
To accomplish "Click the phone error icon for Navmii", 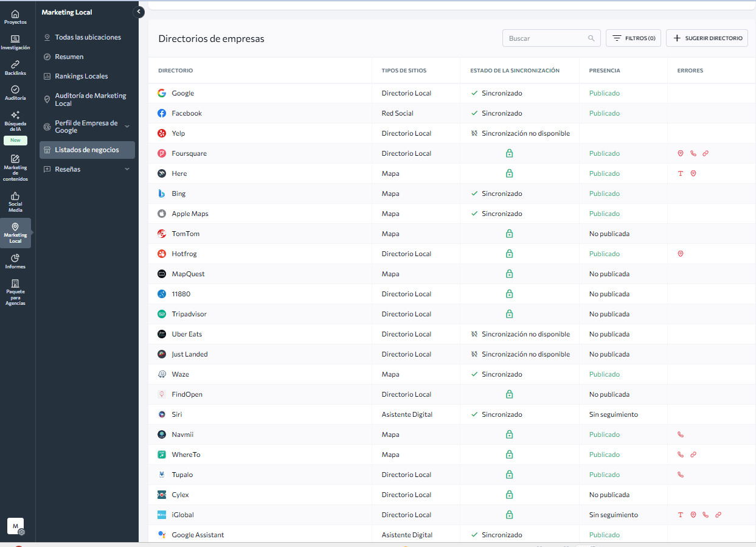I will coord(681,434).
